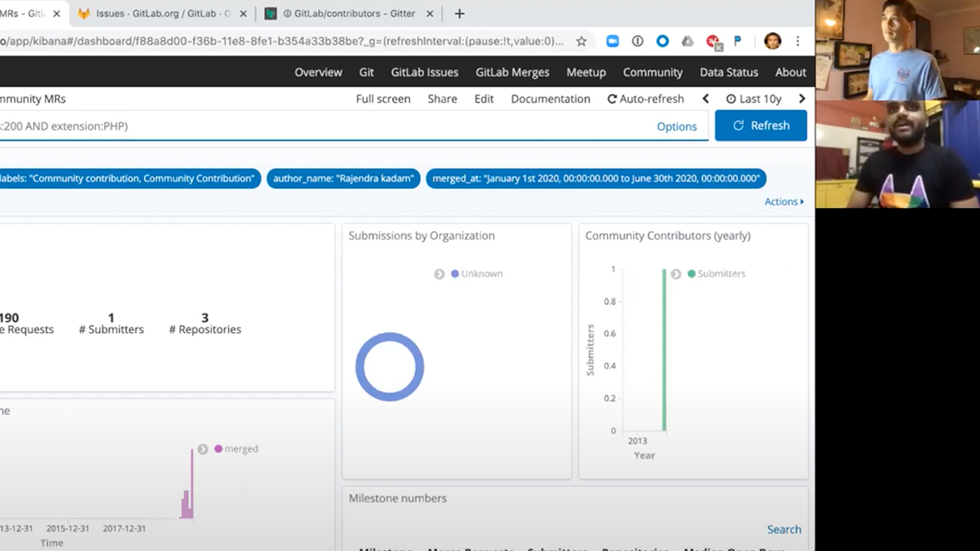This screenshot has height=551, width=980.
Task: Open the Google Drive extension
Action: click(x=688, y=41)
